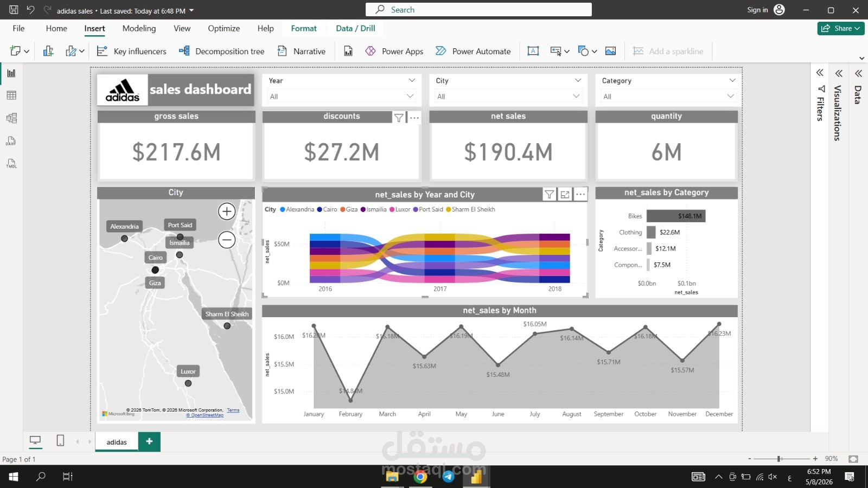
Task: Expand the Filters pane
Action: coord(820,73)
